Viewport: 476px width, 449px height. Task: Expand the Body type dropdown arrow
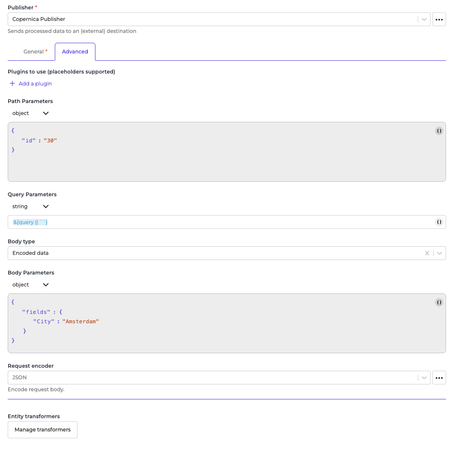[x=439, y=253]
